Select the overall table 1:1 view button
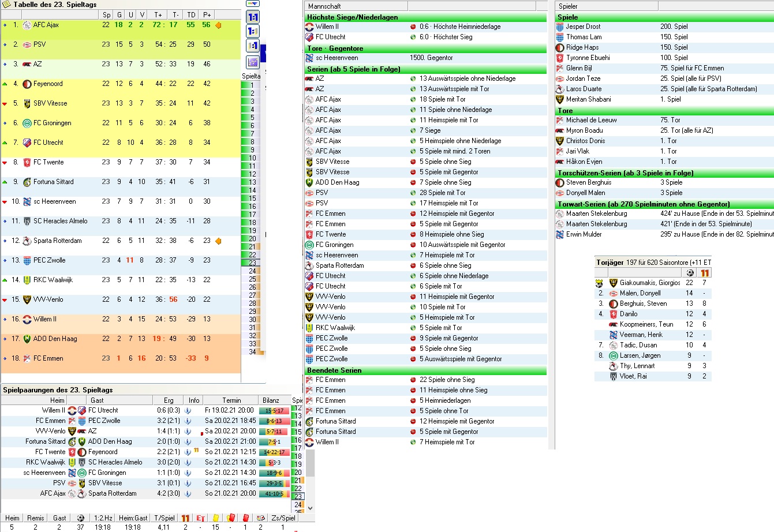 (x=253, y=17)
